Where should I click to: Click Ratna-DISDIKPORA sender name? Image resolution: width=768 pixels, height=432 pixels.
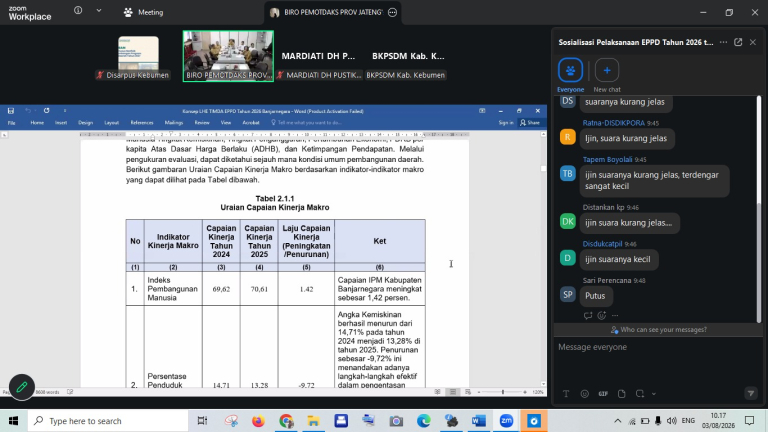pyautogui.click(x=614, y=123)
